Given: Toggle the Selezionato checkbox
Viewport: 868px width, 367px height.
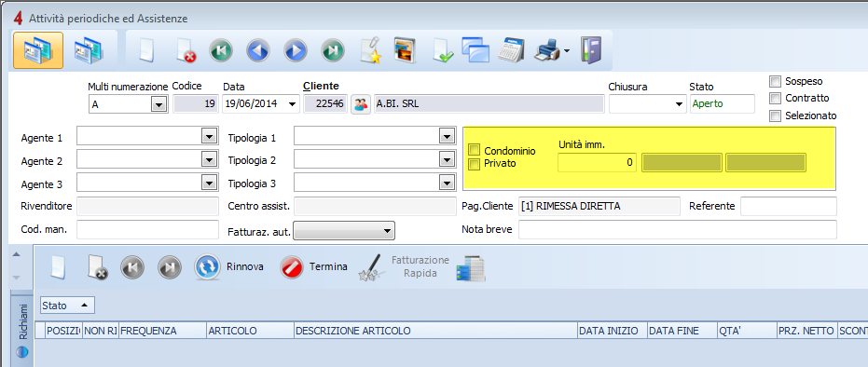Looking at the screenshot, I should (775, 116).
